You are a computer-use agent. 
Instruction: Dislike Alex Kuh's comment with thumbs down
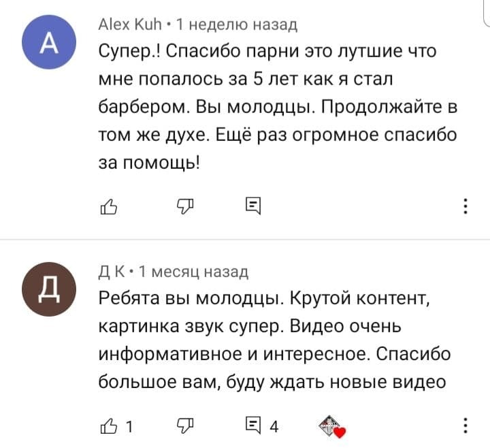pyautogui.click(x=185, y=206)
